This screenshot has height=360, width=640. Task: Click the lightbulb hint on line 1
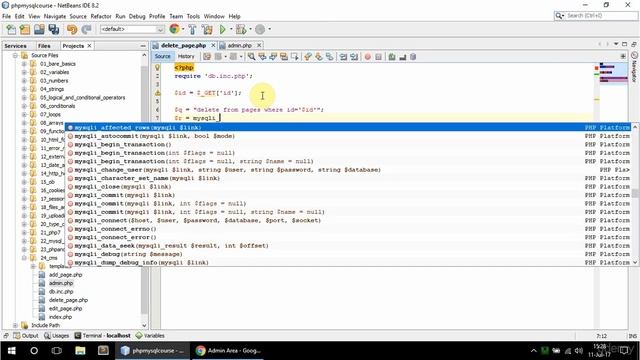157,68
